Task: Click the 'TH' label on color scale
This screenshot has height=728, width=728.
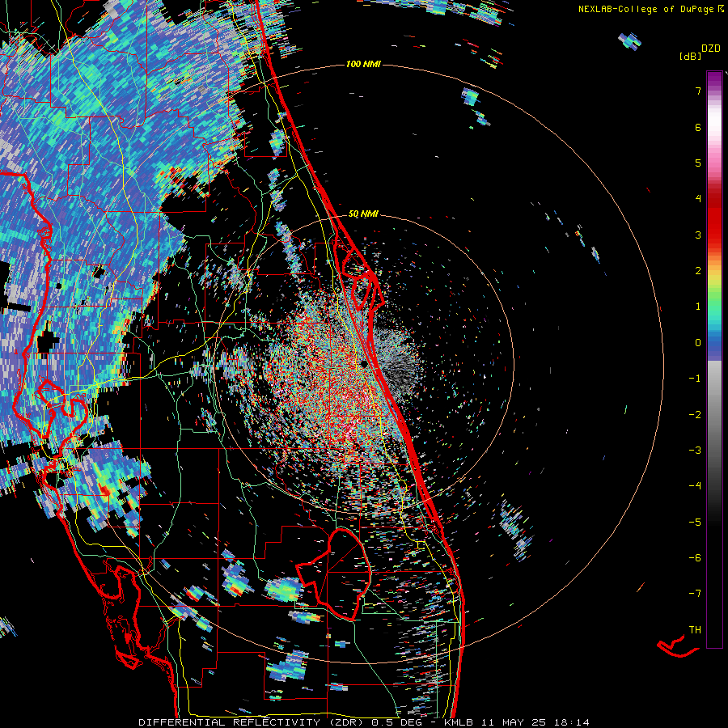Action: pos(695,630)
